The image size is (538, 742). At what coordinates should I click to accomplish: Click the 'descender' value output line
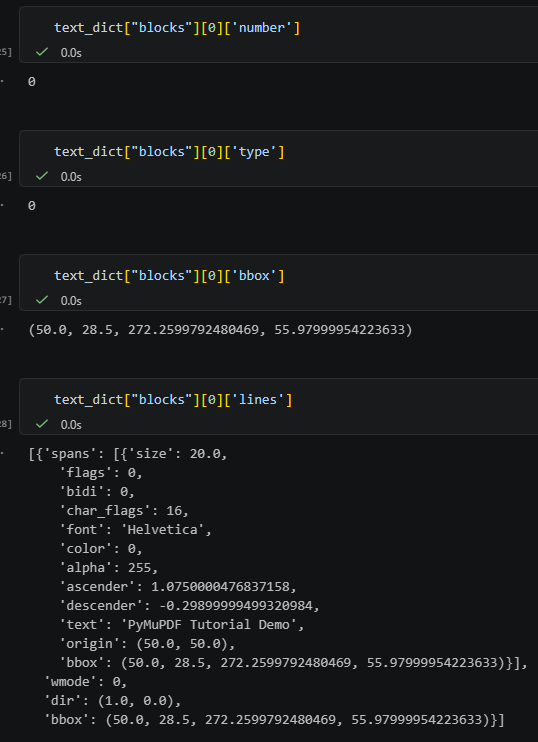[x=189, y=606]
